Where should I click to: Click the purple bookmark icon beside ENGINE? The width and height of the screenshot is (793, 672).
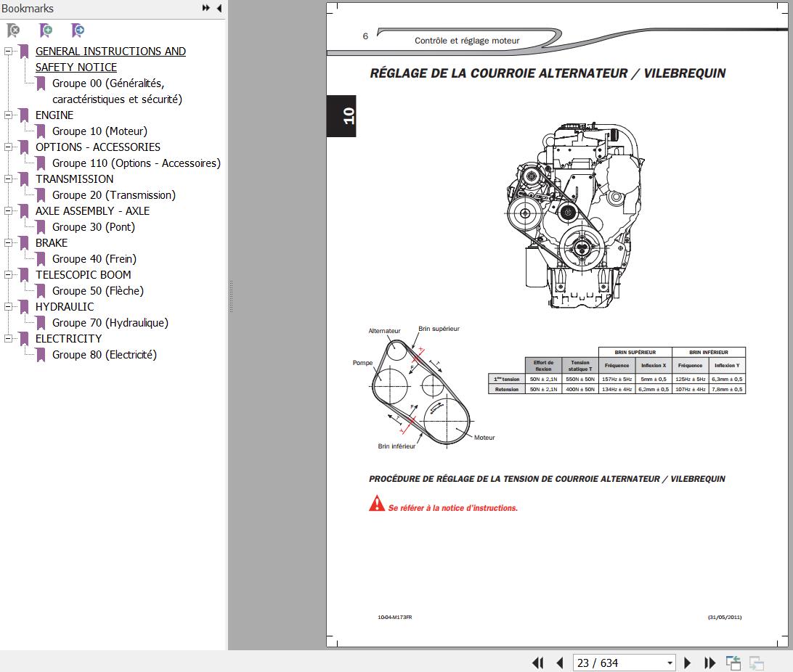coord(23,115)
